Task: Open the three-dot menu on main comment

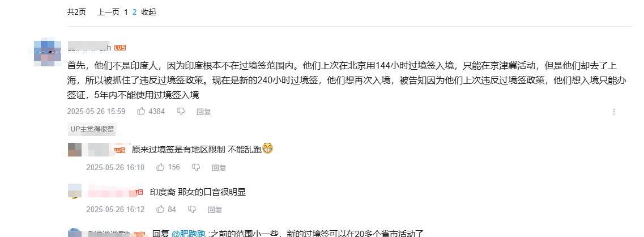Action: 613,112
